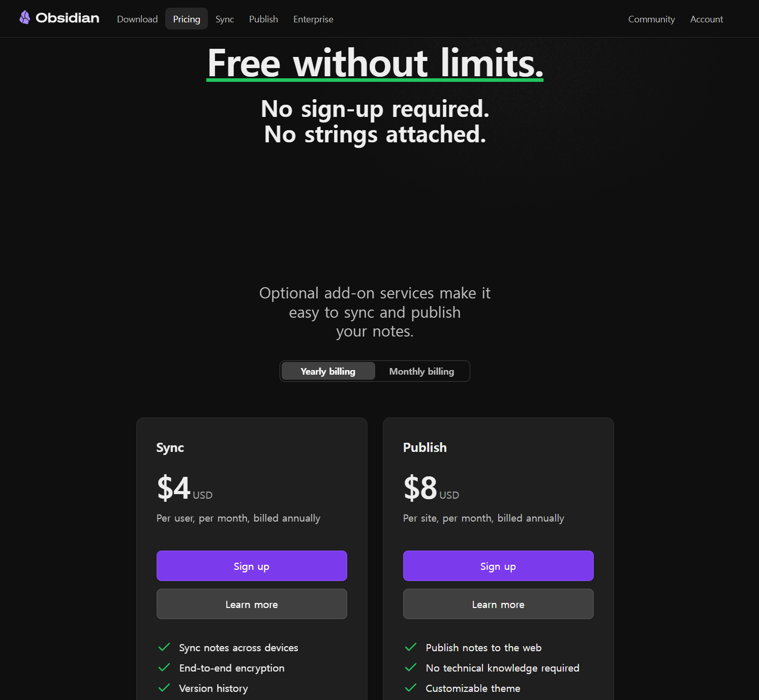This screenshot has height=700, width=759.
Task: Open Publish from the top navigation
Action: 263,19
